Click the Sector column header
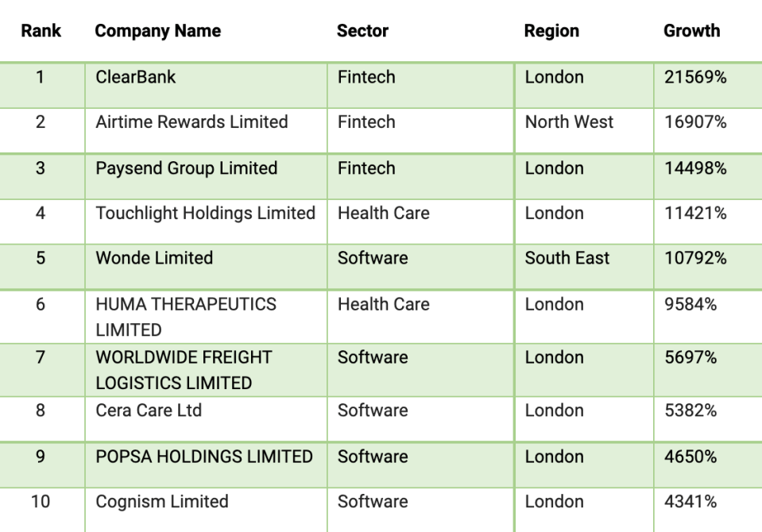 pyautogui.click(x=362, y=31)
